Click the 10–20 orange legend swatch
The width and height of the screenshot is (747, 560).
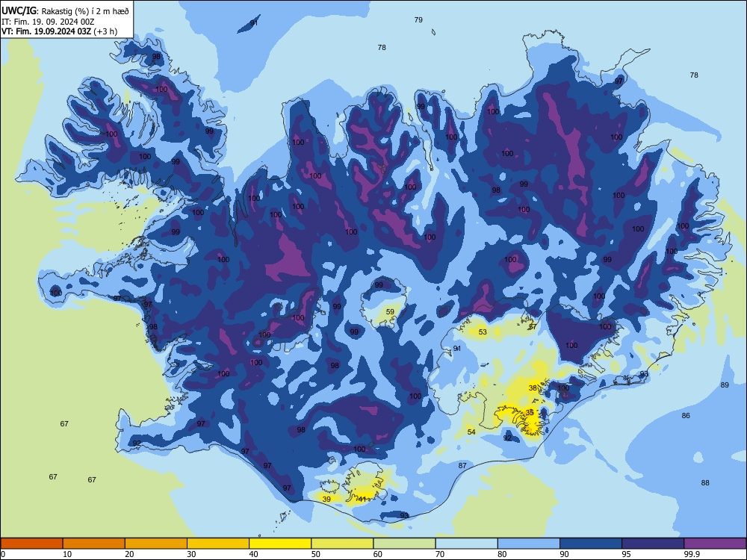point(94,544)
